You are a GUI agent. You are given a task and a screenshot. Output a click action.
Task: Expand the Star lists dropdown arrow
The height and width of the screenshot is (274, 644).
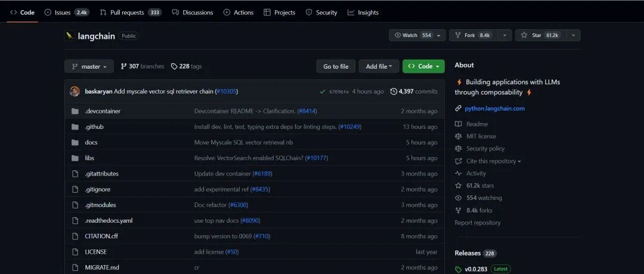[x=573, y=35]
